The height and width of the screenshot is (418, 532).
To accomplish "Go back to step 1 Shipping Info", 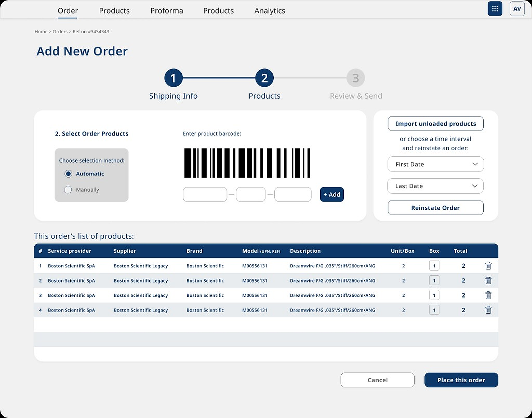I will [x=173, y=78].
